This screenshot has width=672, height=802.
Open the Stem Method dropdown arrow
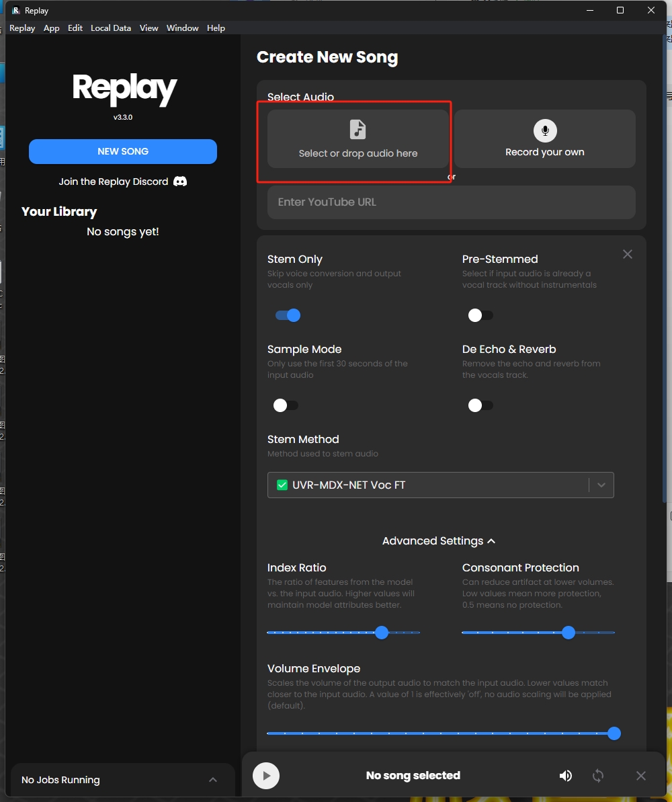[x=601, y=485]
